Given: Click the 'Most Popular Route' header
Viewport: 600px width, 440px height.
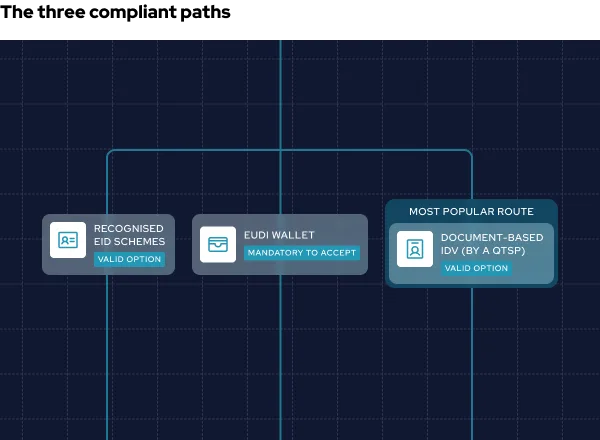Looking at the screenshot, I should 471,212.
